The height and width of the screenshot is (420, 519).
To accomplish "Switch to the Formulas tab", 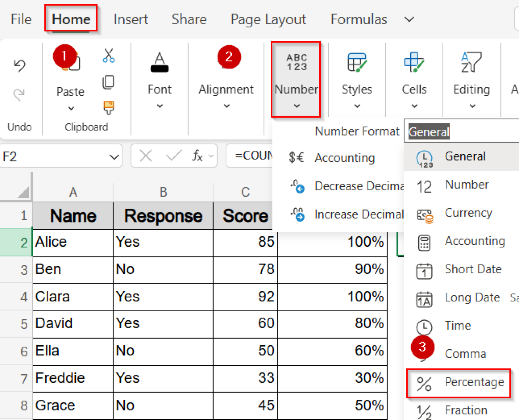I will point(359,19).
